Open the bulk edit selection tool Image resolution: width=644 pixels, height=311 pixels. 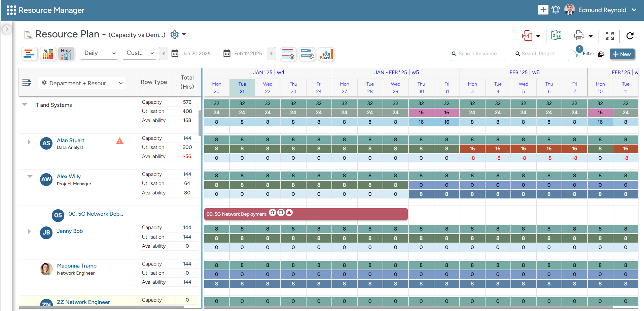click(602, 54)
